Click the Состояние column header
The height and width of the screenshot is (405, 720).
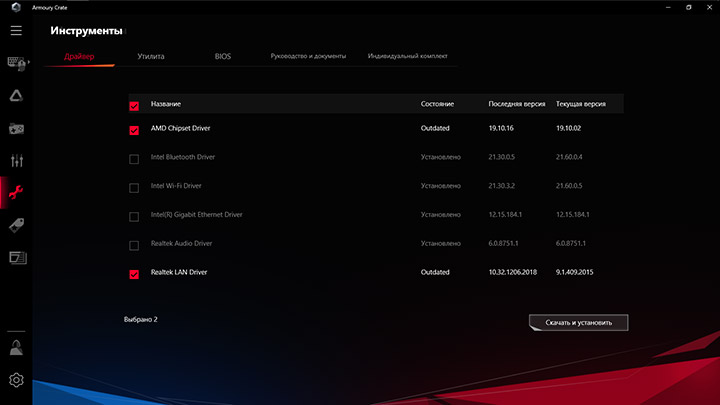pyautogui.click(x=437, y=104)
